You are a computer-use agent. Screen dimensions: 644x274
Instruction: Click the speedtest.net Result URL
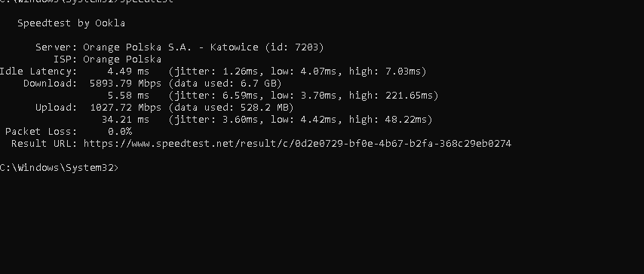(x=297, y=144)
